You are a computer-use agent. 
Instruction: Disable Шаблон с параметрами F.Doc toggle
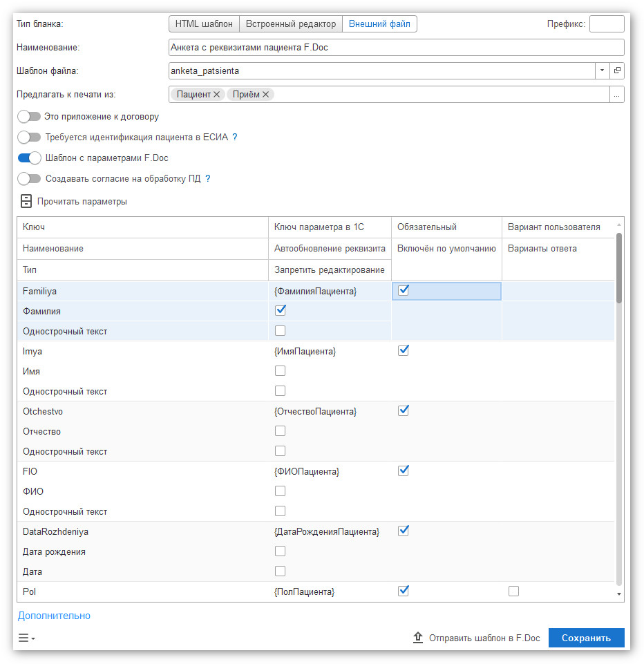pyautogui.click(x=29, y=158)
